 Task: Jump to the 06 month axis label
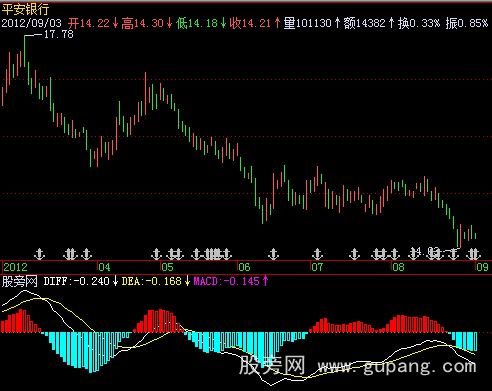(x=244, y=267)
